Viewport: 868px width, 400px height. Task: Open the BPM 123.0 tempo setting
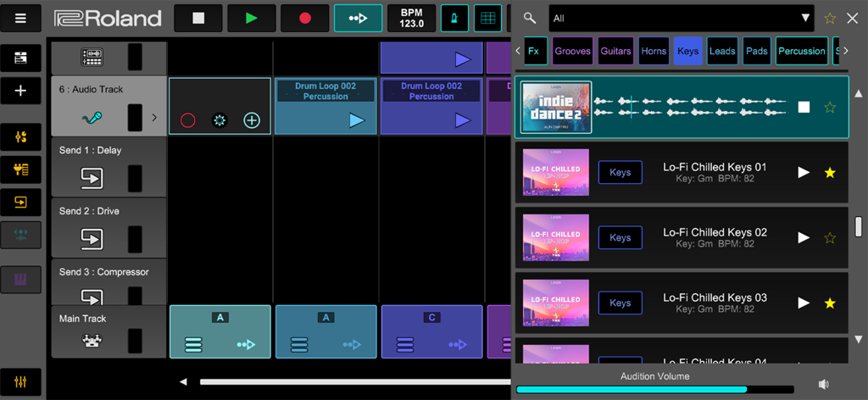coord(411,19)
